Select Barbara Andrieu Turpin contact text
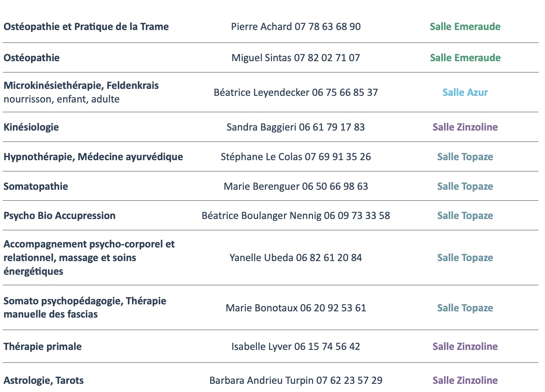Screen dimensions: 545x392 point(296,381)
